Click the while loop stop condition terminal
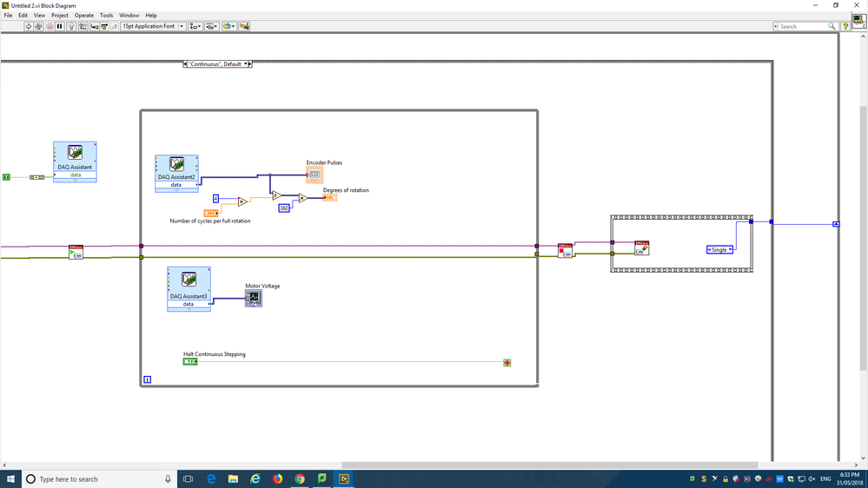Image resolution: width=868 pixels, height=488 pixels. click(507, 362)
